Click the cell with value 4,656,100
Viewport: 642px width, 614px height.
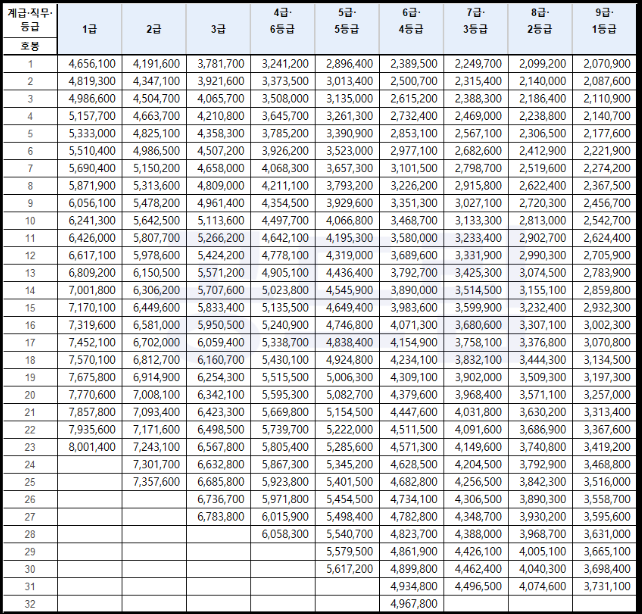(90, 63)
